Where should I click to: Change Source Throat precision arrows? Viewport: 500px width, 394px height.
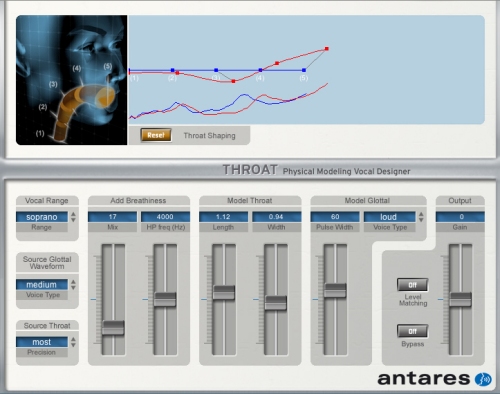click(x=73, y=342)
